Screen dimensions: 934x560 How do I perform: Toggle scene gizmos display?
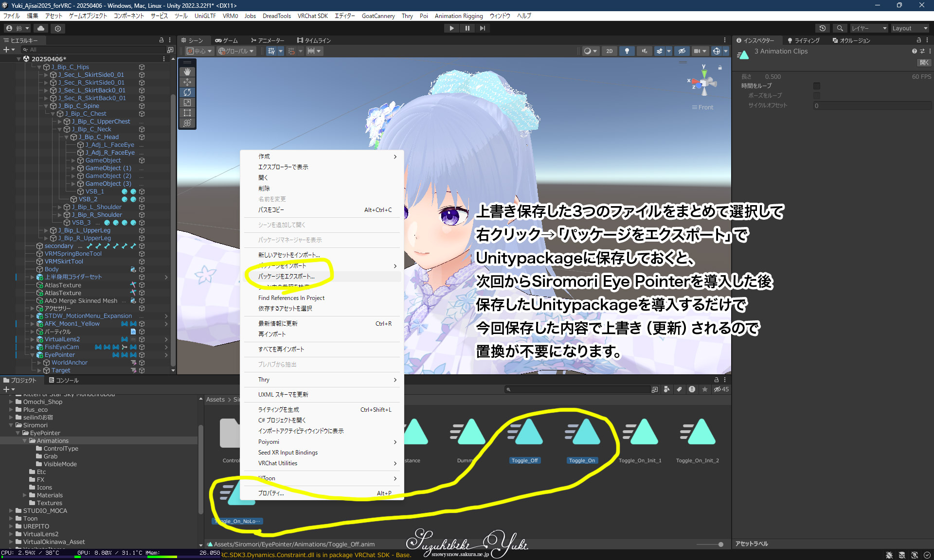(716, 51)
